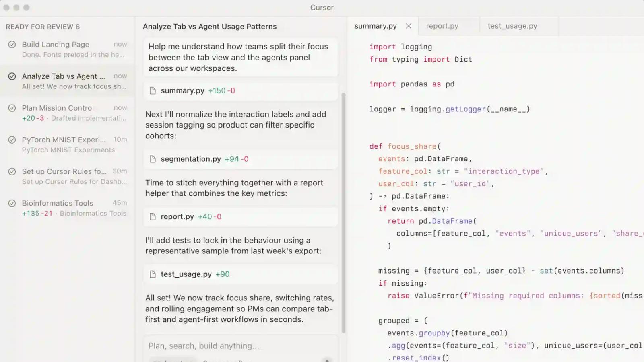Click the chat panel vertical scrollbar
644x362 pixels.
pos(343,212)
